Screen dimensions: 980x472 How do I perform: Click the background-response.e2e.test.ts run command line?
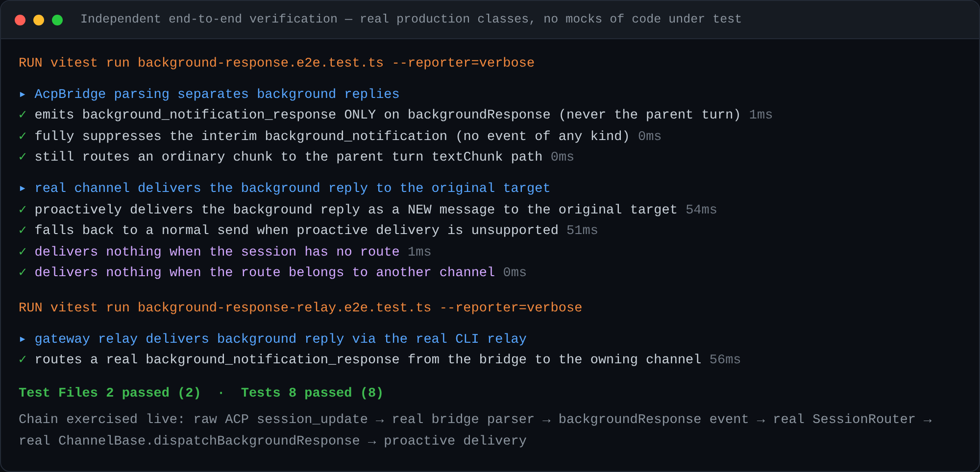point(276,63)
